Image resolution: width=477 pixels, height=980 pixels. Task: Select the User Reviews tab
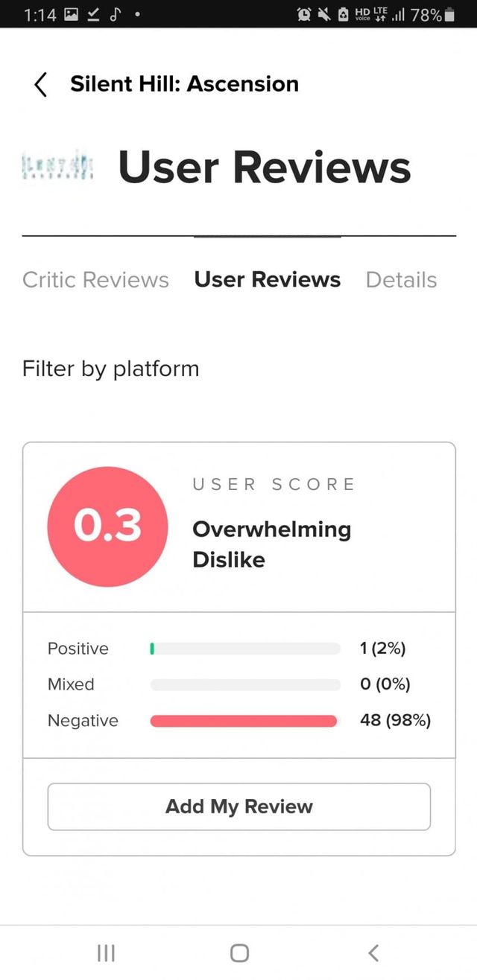[x=267, y=280]
